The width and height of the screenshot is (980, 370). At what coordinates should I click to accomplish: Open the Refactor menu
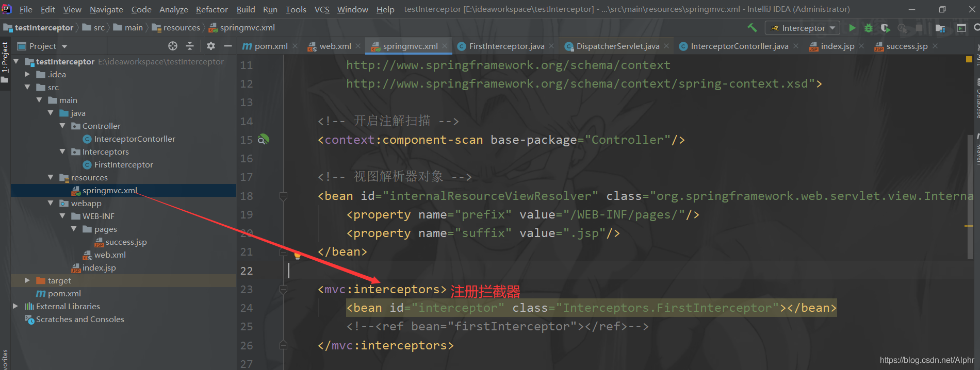(211, 9)
